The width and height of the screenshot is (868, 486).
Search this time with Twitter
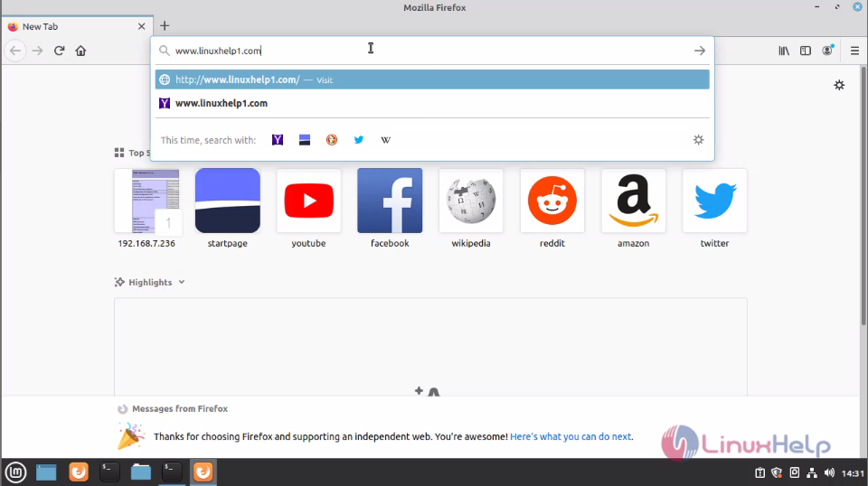(359, 140)
